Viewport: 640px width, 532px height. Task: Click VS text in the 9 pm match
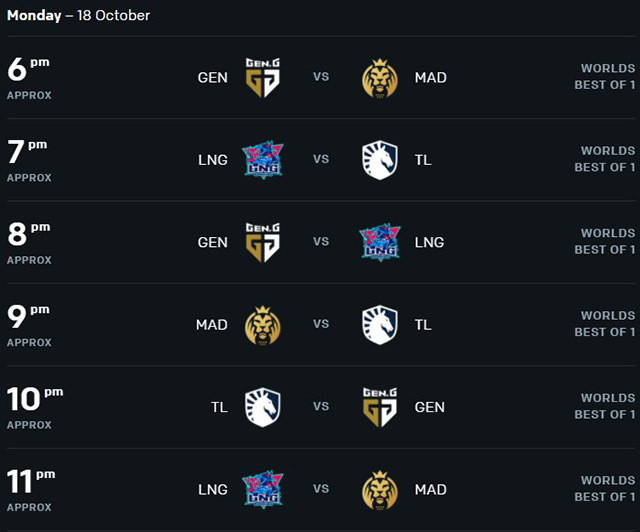(x=321, y=324)
